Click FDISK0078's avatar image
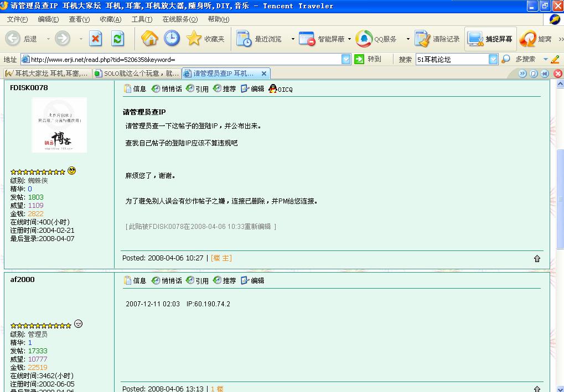 click(x=59, y=125)
